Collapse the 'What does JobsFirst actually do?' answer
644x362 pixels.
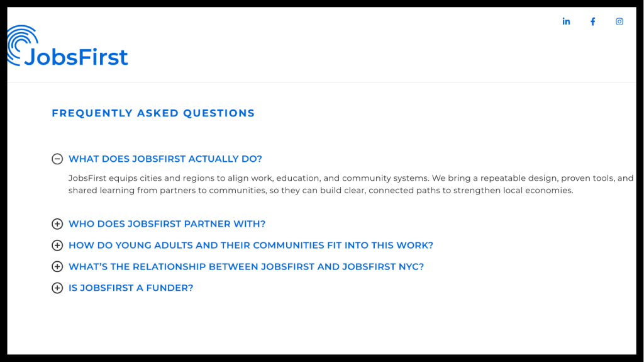coord(165,159)
